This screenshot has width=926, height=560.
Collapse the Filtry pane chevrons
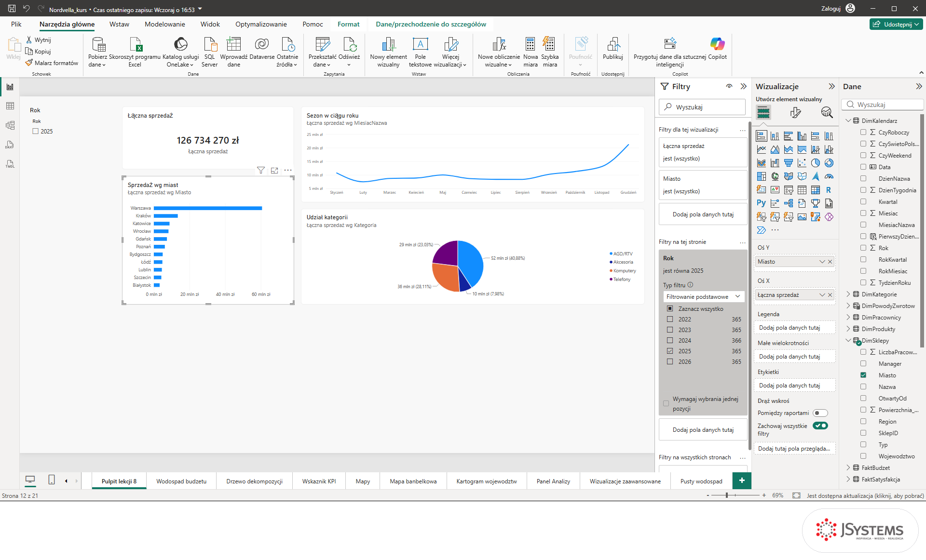(x=743, y=86)
